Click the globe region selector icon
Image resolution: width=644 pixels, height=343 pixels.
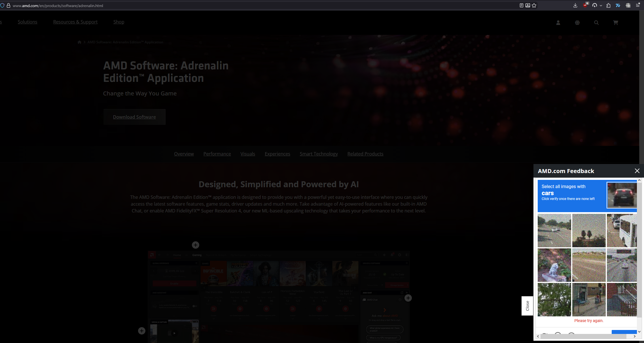coord(577,23)
